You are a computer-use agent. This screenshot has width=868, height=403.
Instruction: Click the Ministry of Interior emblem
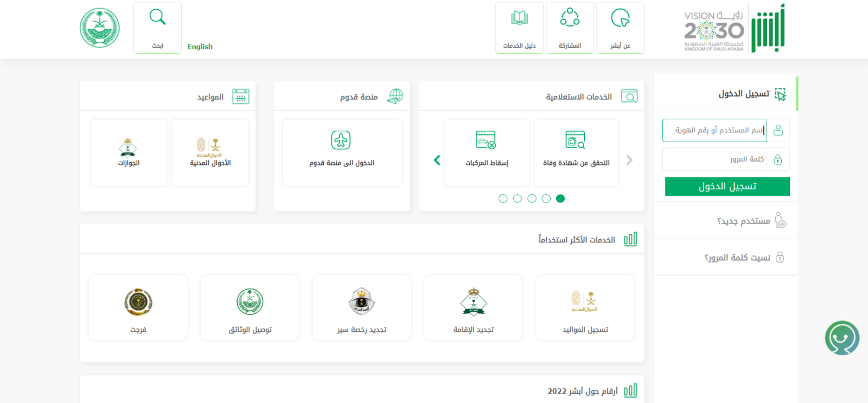point(100,28)
